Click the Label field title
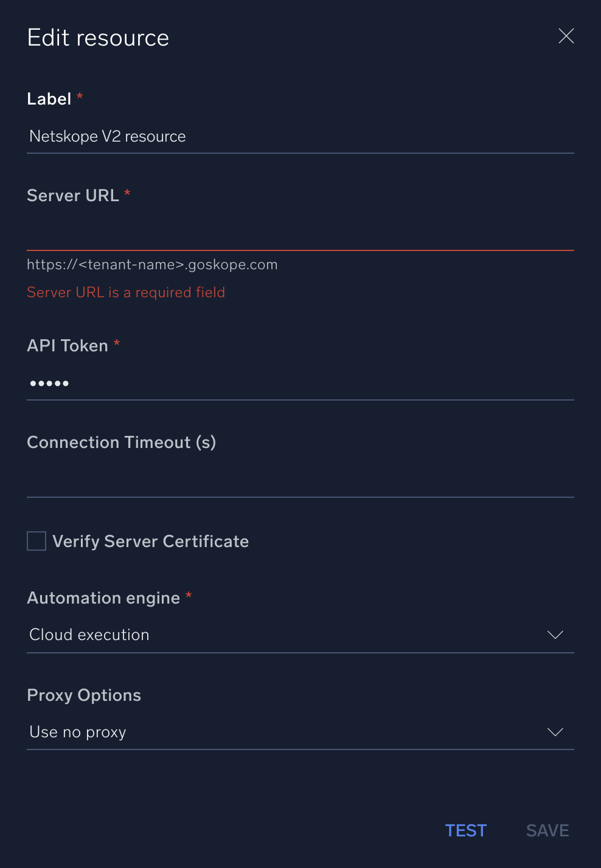This screenshot has height=868, width=601. tap(50, 98)
